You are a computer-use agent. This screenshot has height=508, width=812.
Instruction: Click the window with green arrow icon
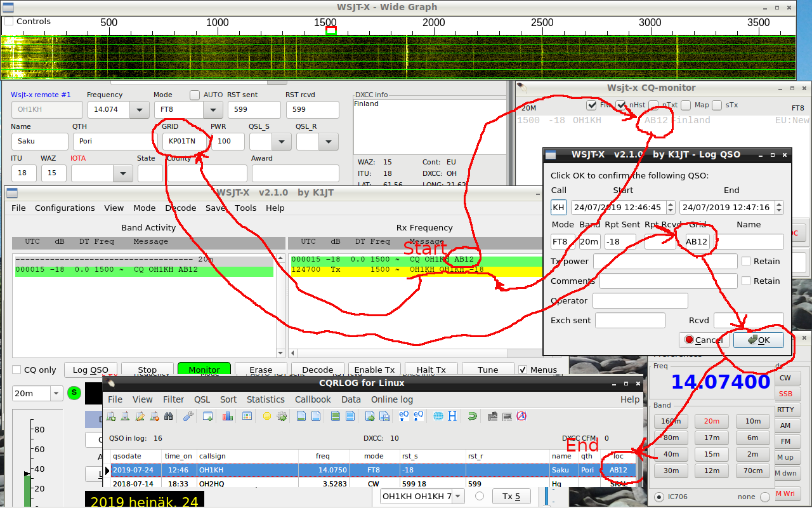tap(207, 416)
